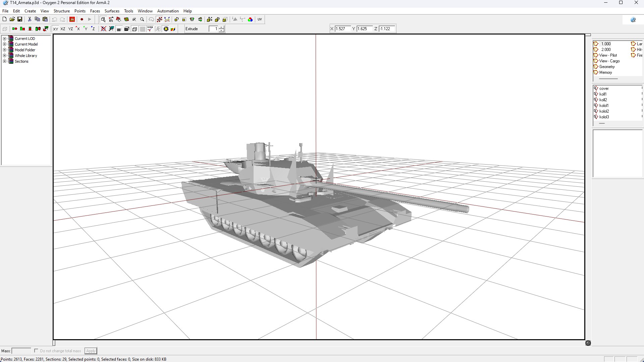Click the Paste clipboard icon
This screenshot has width=644, height=362.
[45, 19]
